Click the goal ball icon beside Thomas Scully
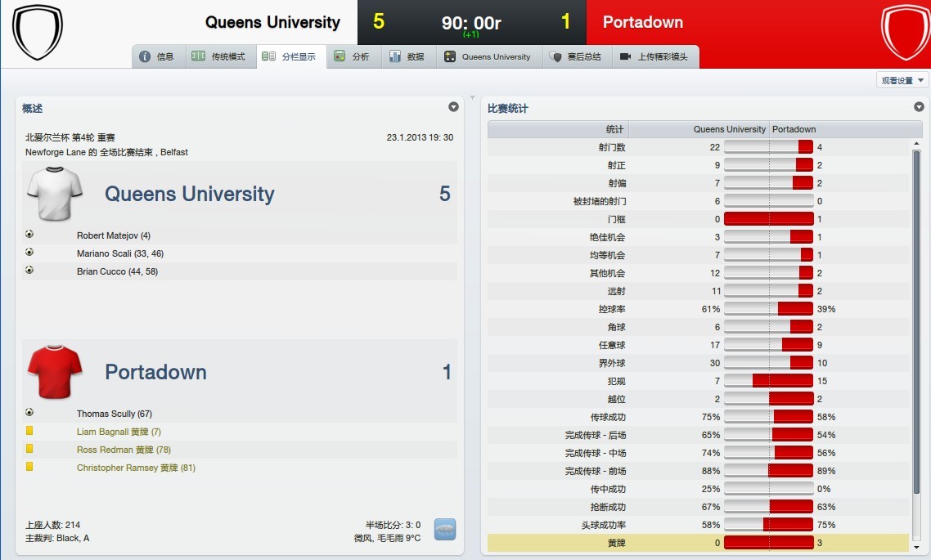 pos(30,413)
